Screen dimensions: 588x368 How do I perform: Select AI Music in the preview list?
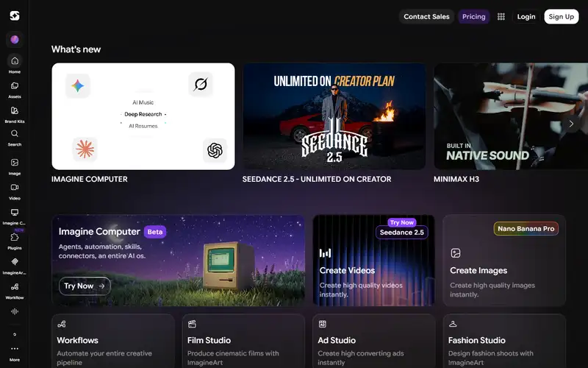[143, 102]
